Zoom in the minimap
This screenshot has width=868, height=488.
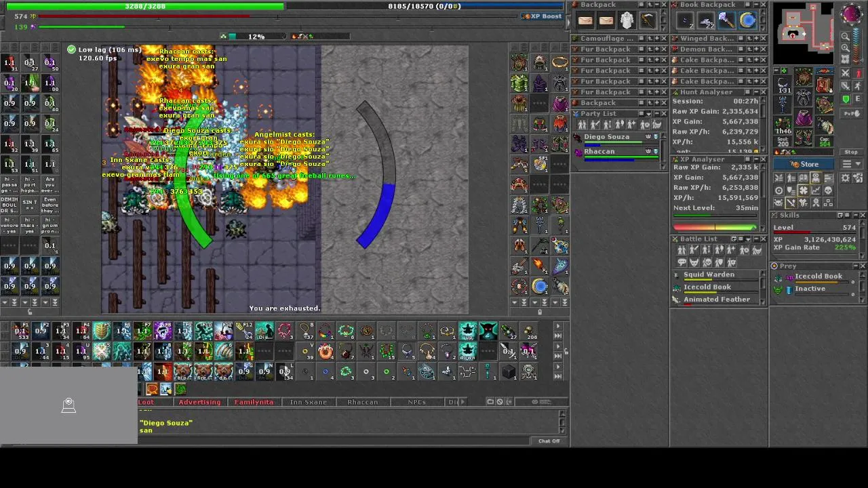[845, 47]
